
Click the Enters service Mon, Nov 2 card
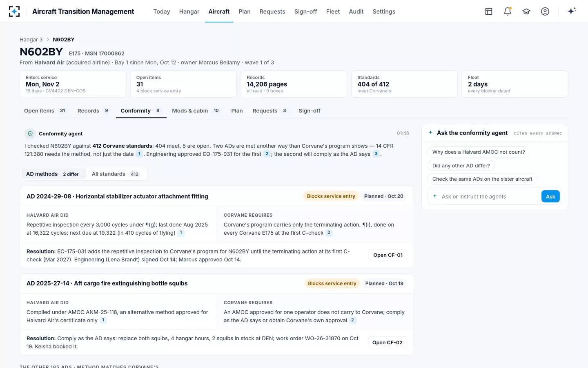(73, 84)
